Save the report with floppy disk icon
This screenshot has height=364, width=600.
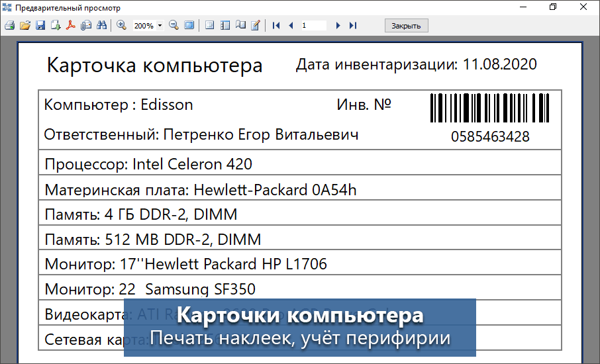(x=40, y=26)
